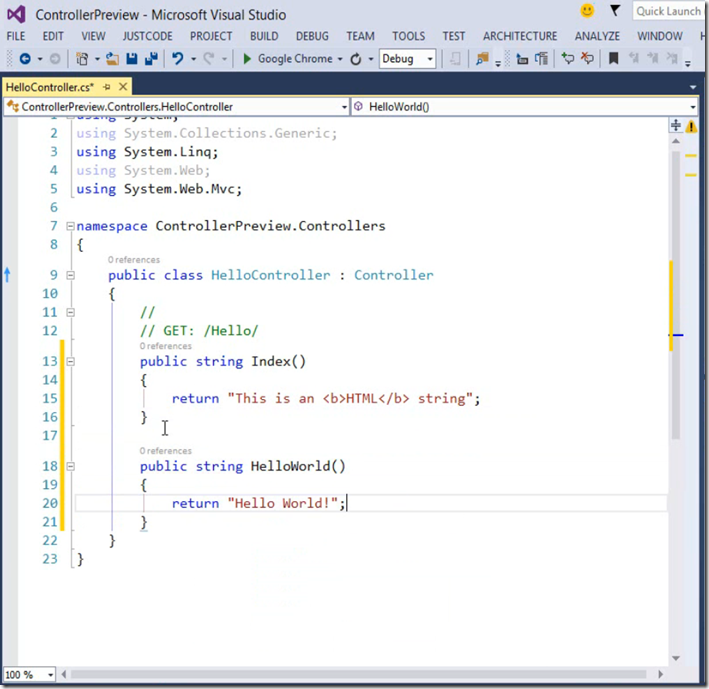This screenshot has width=709, height=689.
Task: Open the FILE menu
Action: click(x=16, y=36)
